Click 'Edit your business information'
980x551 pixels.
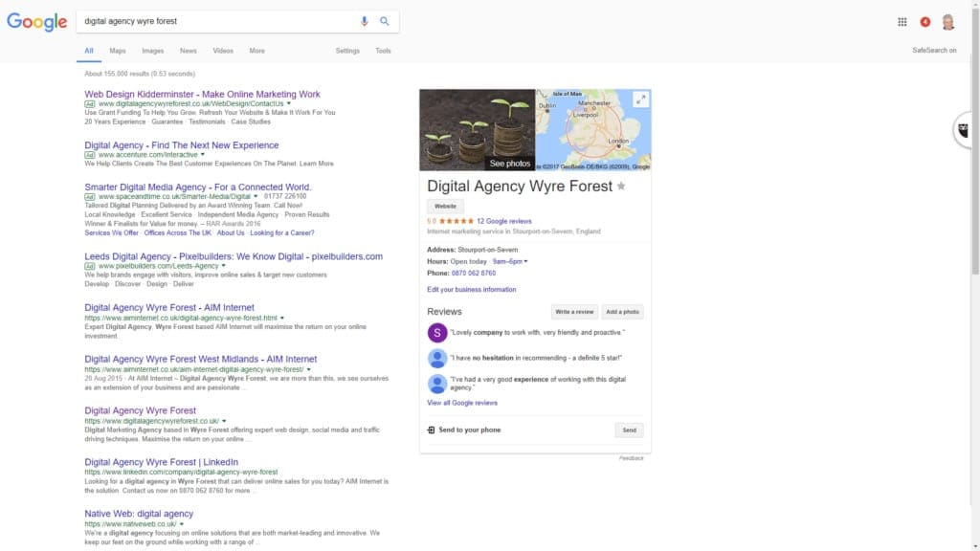pyautogui.click(x=471, y=289)
